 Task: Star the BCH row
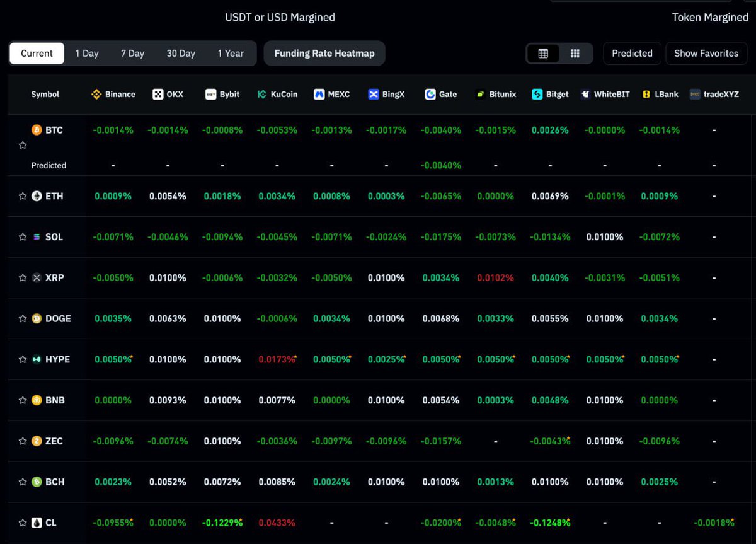[x=23, y=482]
